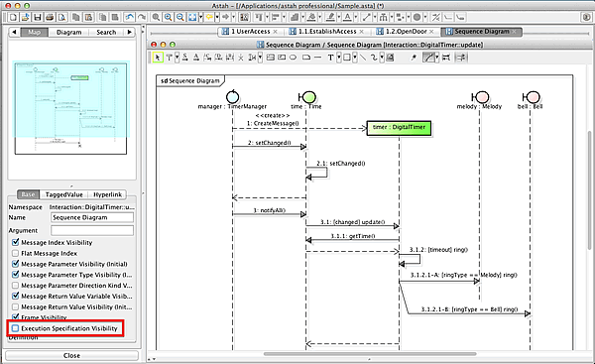Click the font color A icon

347,17
